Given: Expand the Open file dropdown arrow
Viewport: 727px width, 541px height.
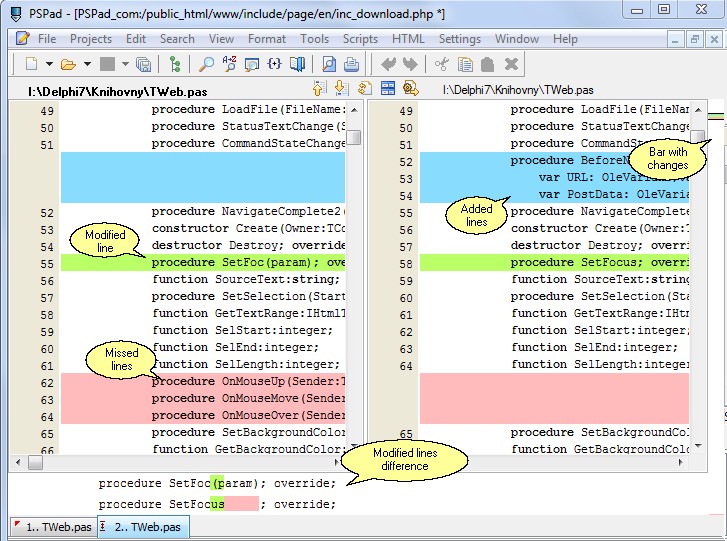Looking at the screenshot, I should tap(87, 65).
